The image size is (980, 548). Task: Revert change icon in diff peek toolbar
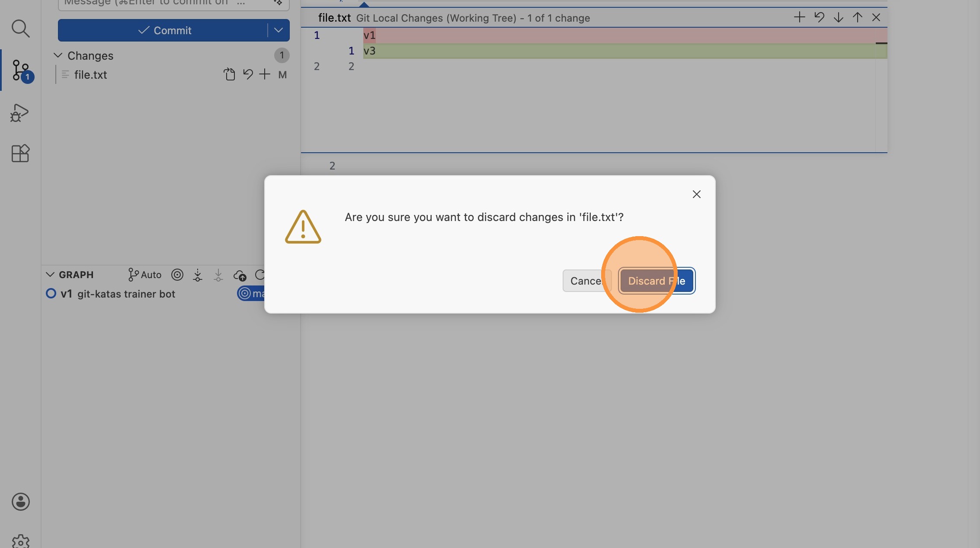[x=819, y=18]
